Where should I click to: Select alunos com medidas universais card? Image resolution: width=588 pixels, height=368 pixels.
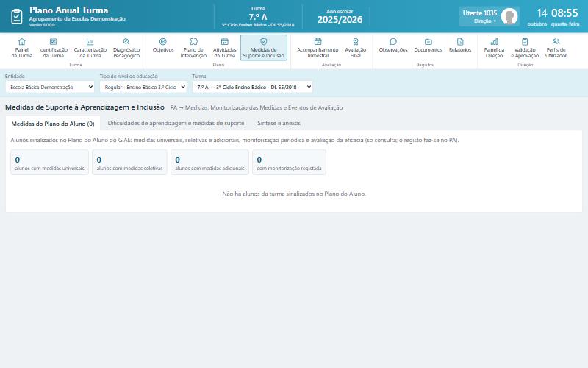point(49,163)
